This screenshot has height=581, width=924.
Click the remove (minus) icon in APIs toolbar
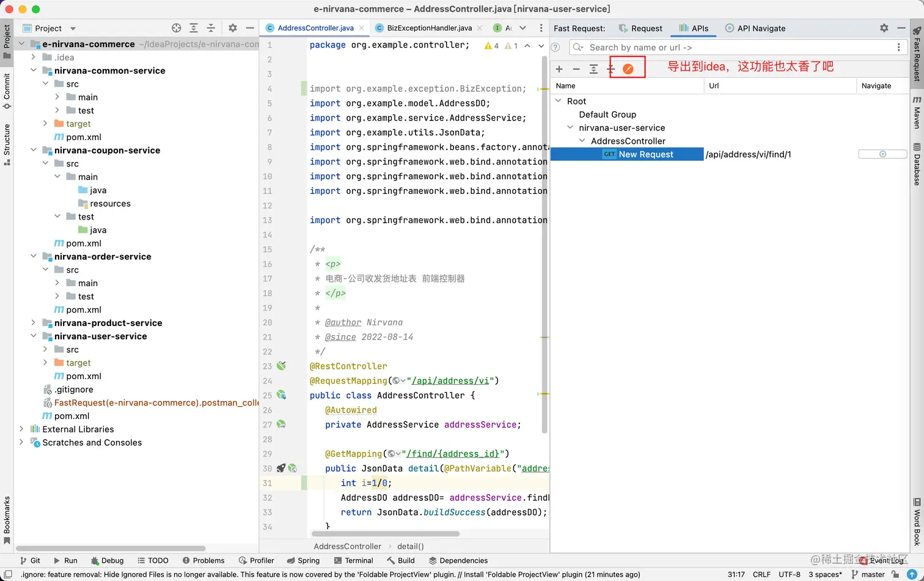tap(576, 69)
